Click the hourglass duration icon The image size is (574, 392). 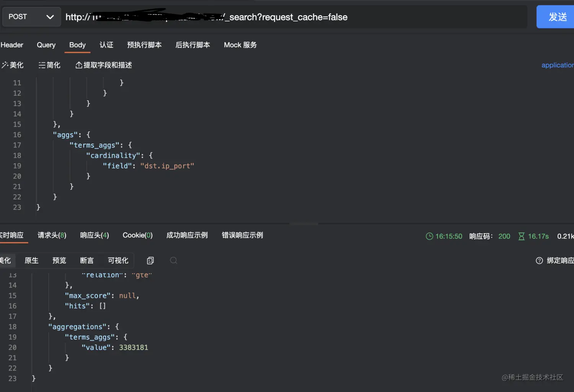click(x=521, y=236)
